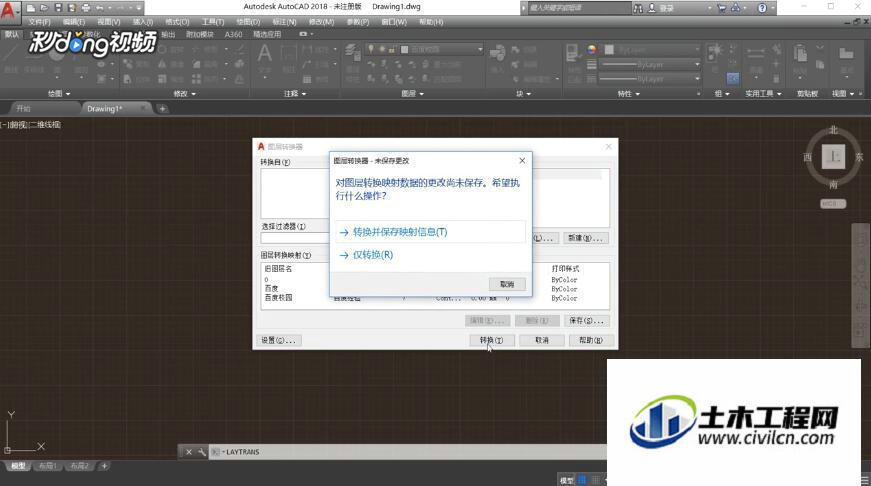Expand the 修改 (Modify) panel
This screenshot has width=871, height=486.
[x=185, y=94]
